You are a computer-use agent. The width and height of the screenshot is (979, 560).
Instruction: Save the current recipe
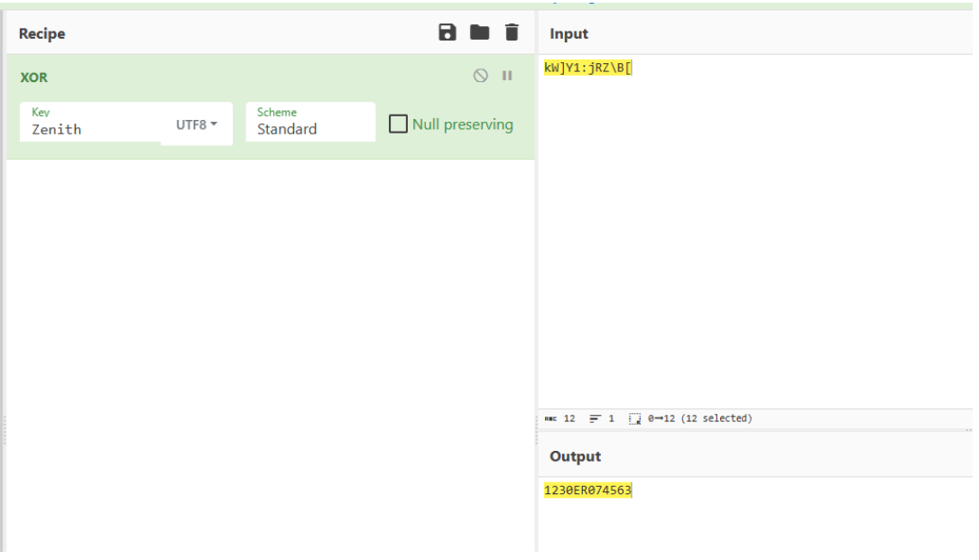coord(447,32)
